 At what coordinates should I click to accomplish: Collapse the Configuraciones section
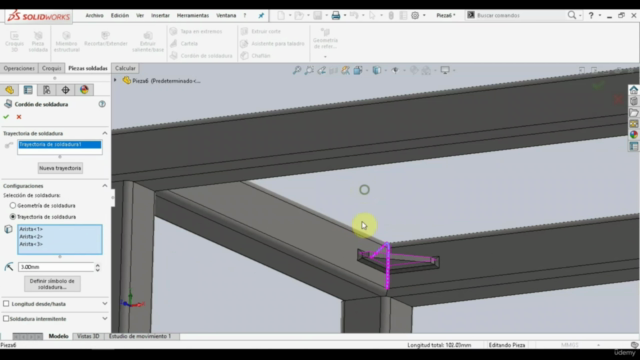tap(104, 186)
